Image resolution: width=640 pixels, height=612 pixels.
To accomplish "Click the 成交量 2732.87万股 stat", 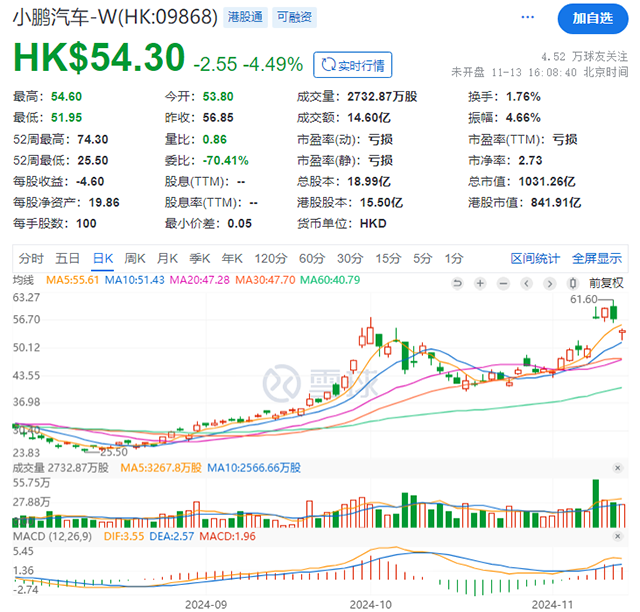I will pos(382,97).
